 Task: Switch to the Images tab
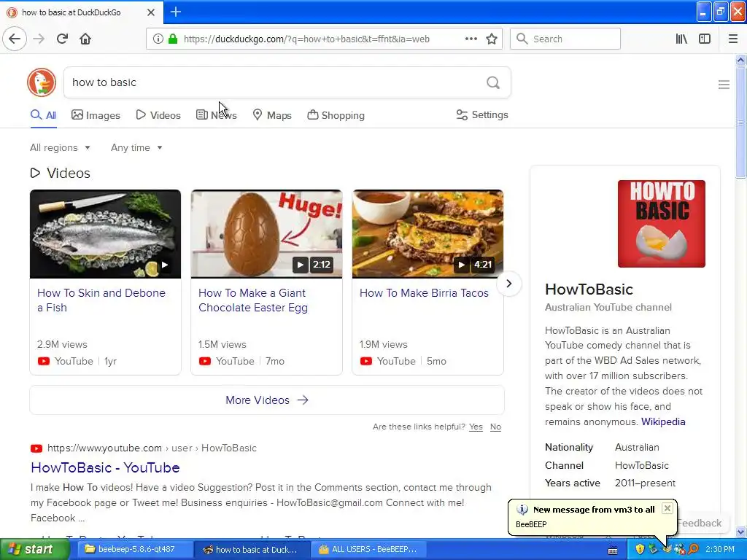96,114
